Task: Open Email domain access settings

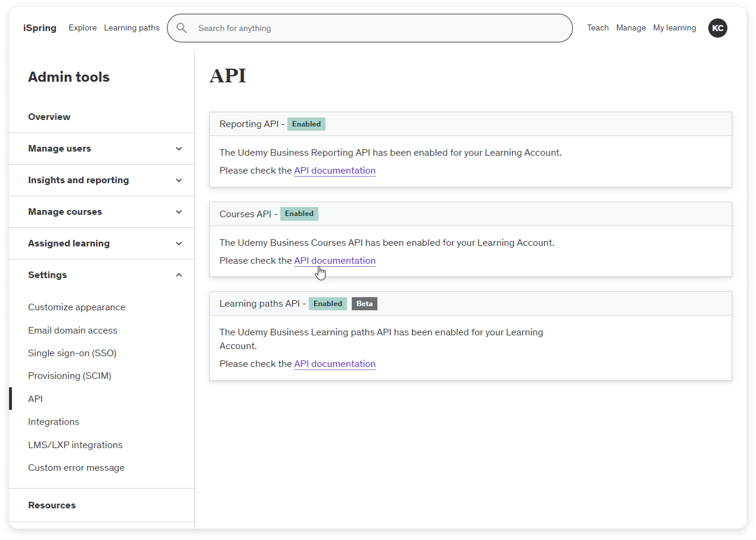Action: [73, 331]
